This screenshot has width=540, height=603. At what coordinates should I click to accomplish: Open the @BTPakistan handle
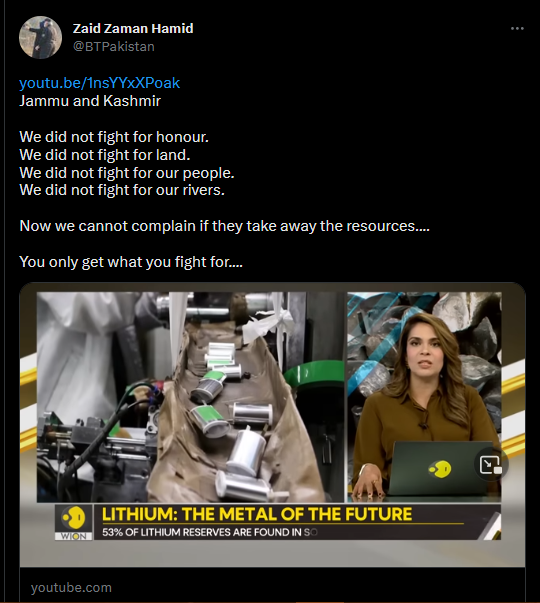(x=114, y=47)
